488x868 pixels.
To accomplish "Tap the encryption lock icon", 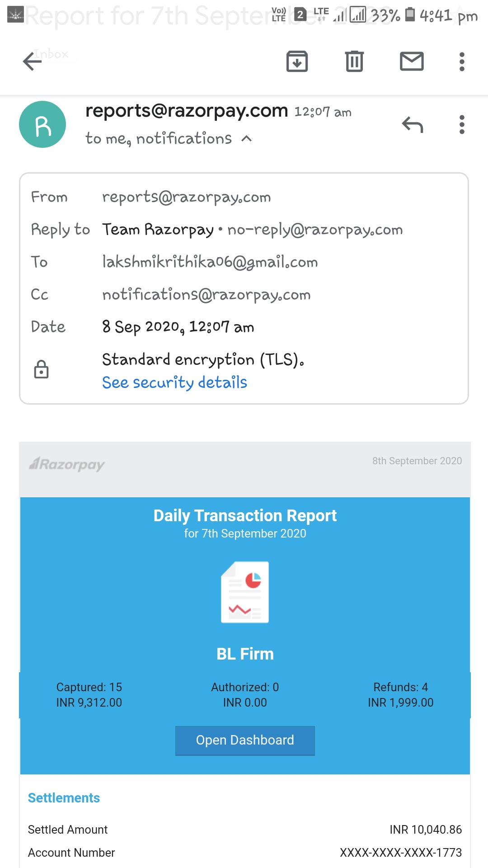I will tap(41, 369).
